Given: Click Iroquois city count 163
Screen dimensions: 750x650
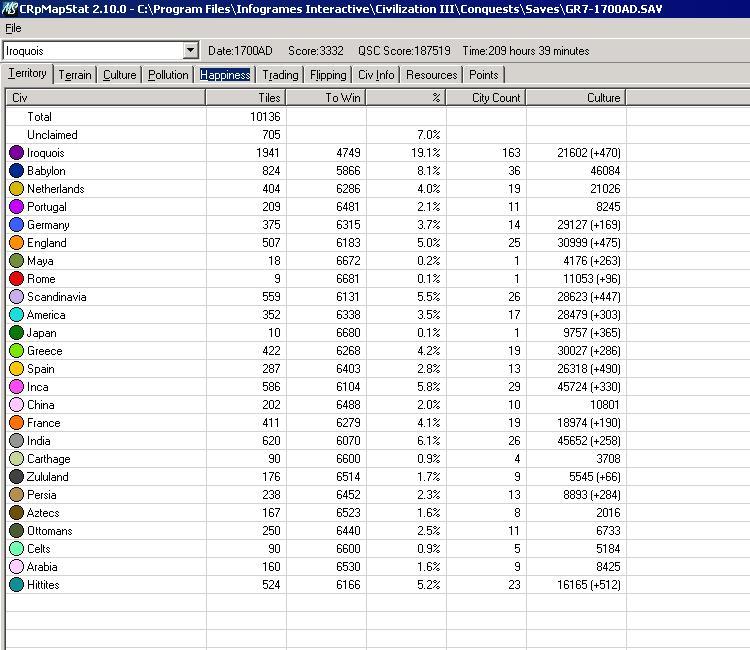Looking at the screenshot, I should coord(511,153).
